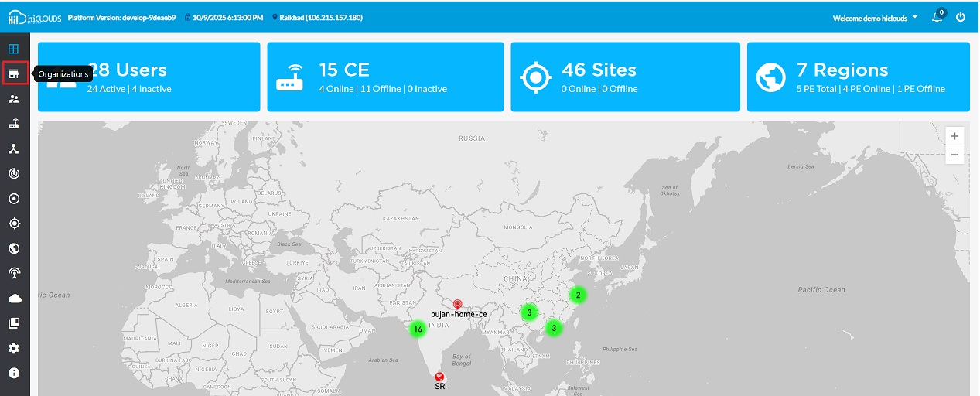Open the cloud icon in sidebar
Screen dimensions: 980x396
[x=13, y=299]
